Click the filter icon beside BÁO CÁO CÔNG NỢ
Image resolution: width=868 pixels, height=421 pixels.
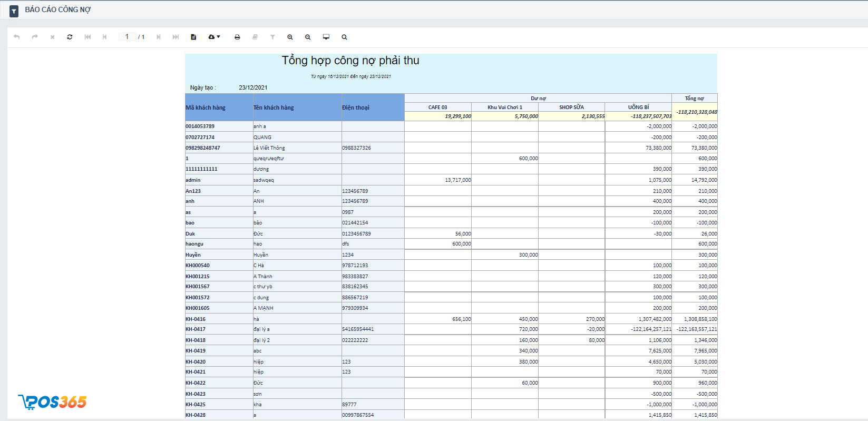pyautogui.click(x=14, y=11)
